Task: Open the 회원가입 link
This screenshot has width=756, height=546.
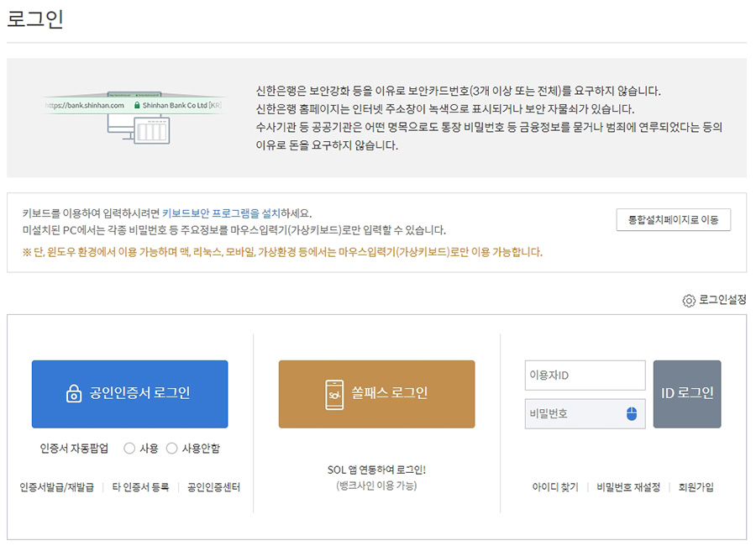Action: [696, 487]
